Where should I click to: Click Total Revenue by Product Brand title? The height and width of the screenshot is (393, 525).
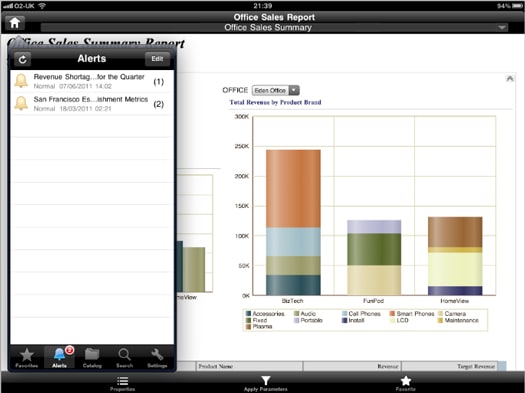pyautogui.click(x=275, y=102)
